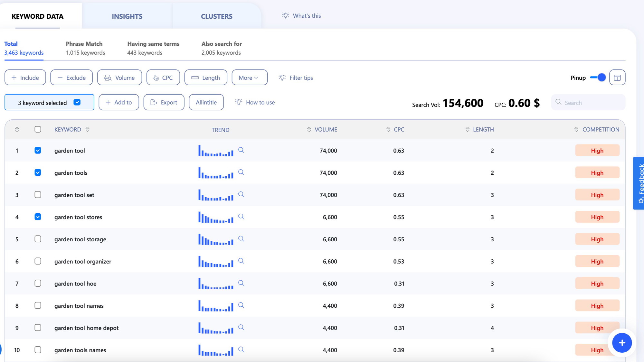644x362 pixels.
Task: Open trend magnifier for garden tool names
Action: pyautogui.click(x=241, y=305)
